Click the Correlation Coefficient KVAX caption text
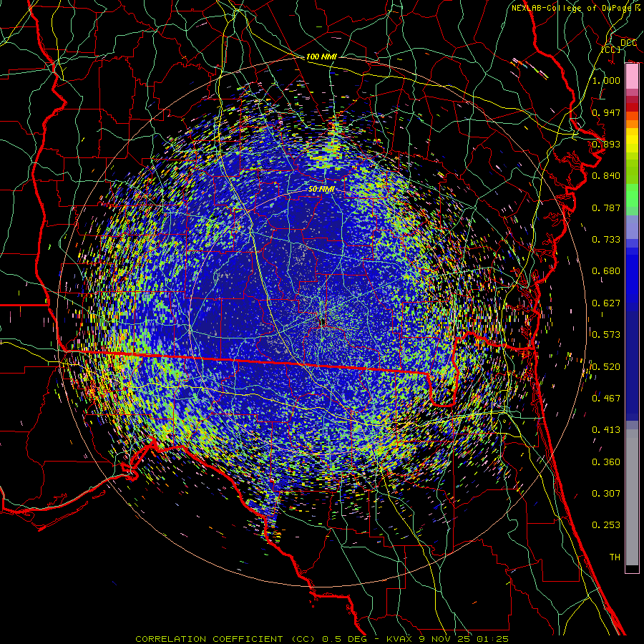The width and height of the screenshot is (644, 644). coord(322,639)
